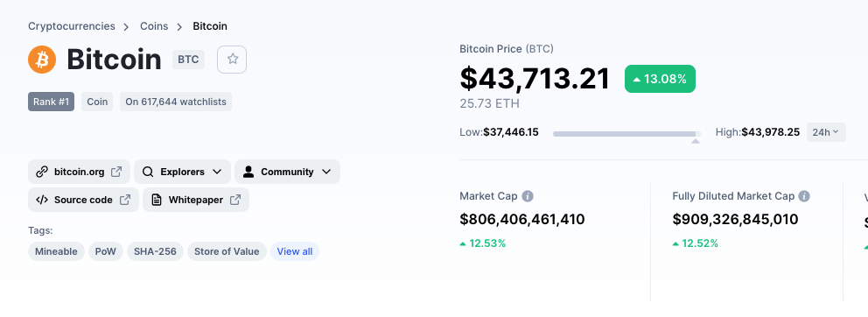Go to Coins breadcrumb
Screen dimensions: 868x317
[154, 26]
